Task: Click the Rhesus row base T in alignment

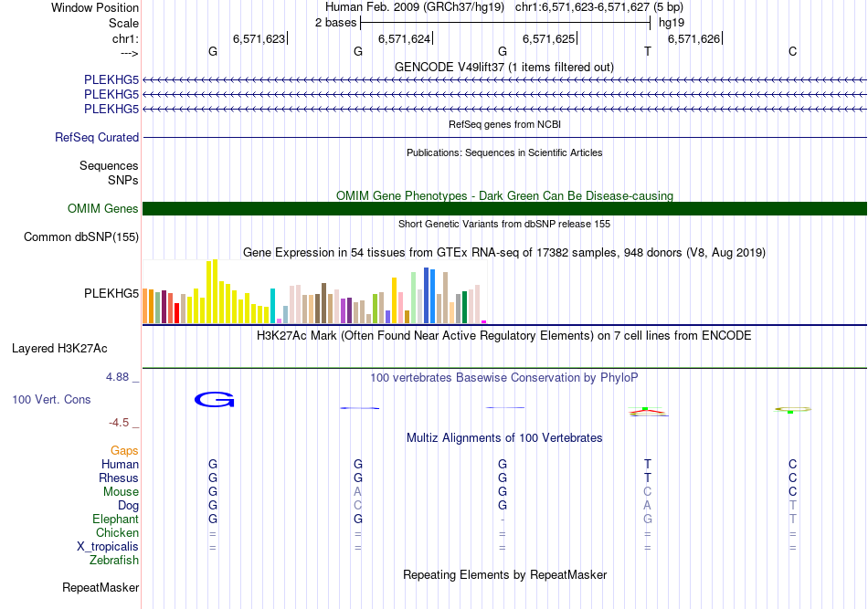Action: point(648,478)
